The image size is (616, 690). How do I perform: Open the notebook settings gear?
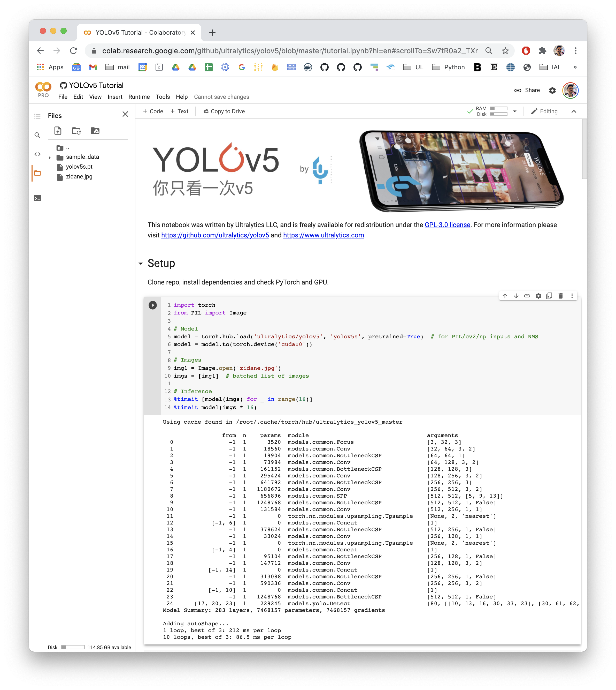pyautogui.click(x=552, y=91)
